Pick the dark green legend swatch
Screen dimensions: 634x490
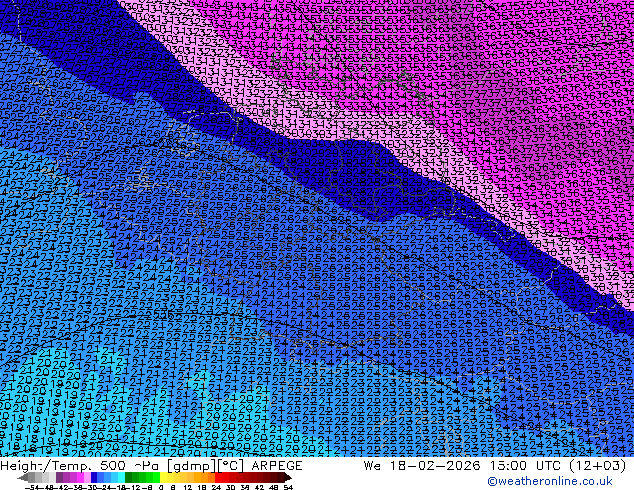click(129, 477)
